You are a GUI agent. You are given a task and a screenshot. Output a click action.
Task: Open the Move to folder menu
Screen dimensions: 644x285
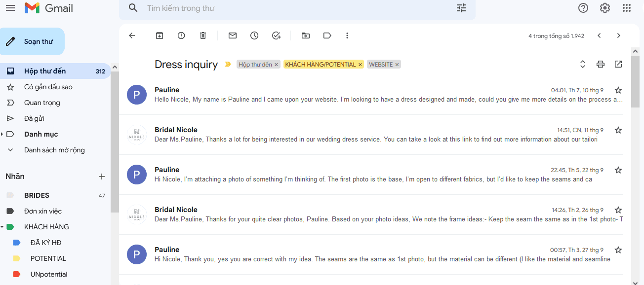306,36
